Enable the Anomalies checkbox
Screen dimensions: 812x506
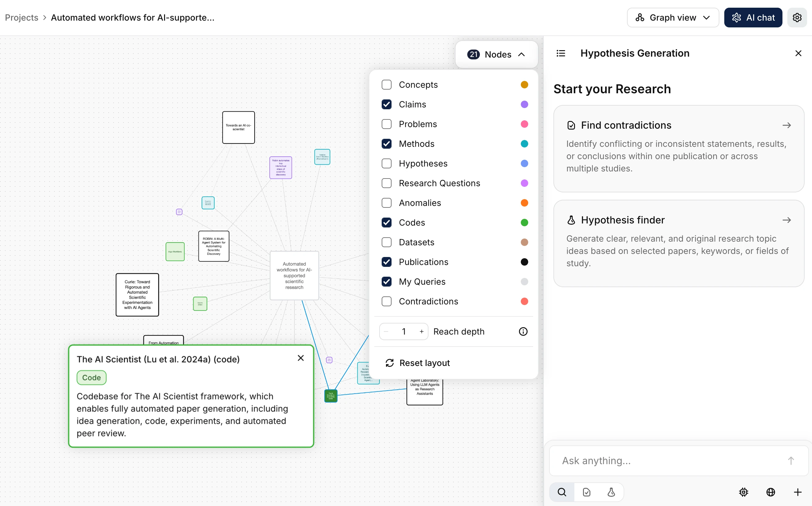pyautogui.click(x=387, y=203)
